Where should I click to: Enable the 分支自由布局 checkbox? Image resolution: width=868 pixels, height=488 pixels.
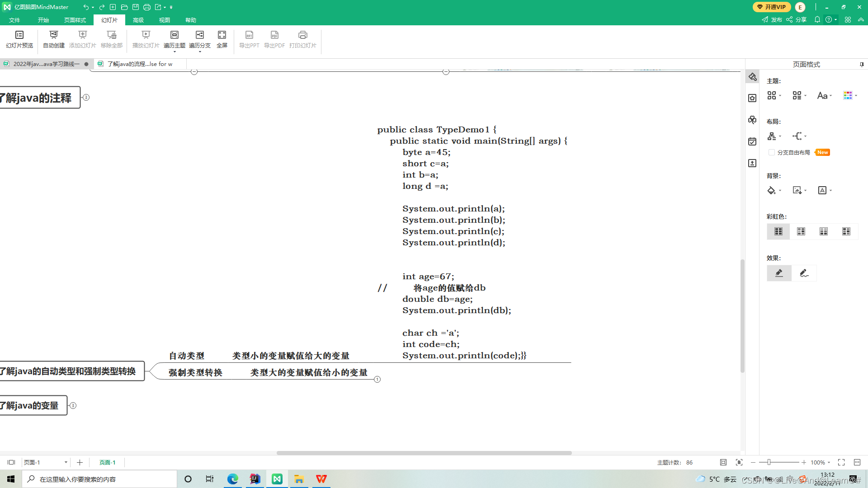[x=772, y=152]
